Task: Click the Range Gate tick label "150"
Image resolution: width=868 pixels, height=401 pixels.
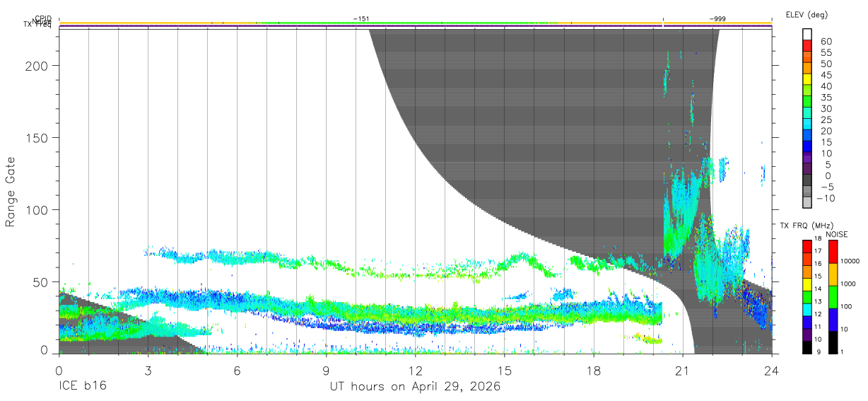Action: [37, 137]
